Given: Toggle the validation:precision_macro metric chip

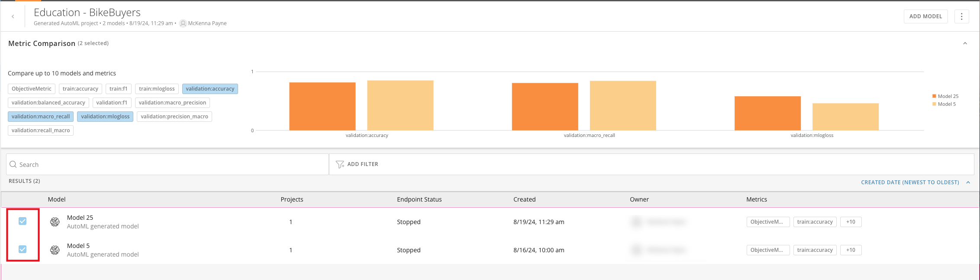Looking at the screenshot, I should tap(174, 117).
